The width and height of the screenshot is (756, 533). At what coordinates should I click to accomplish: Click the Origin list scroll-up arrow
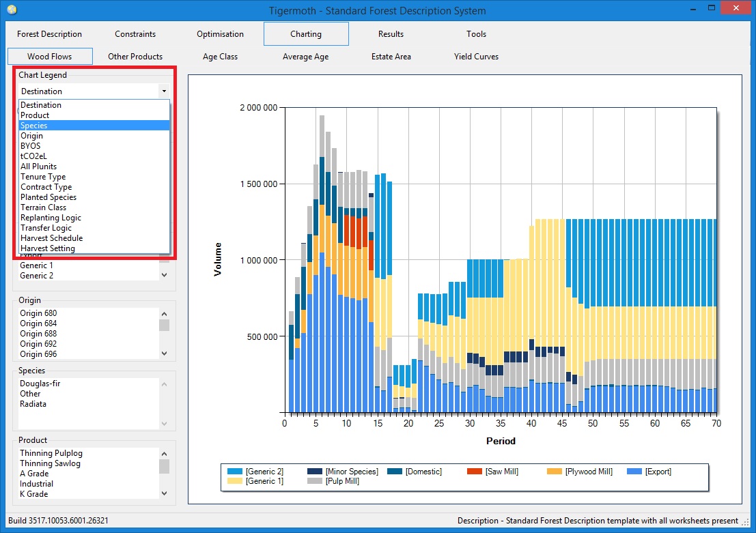pyautogui.click(x=165, y=314)
